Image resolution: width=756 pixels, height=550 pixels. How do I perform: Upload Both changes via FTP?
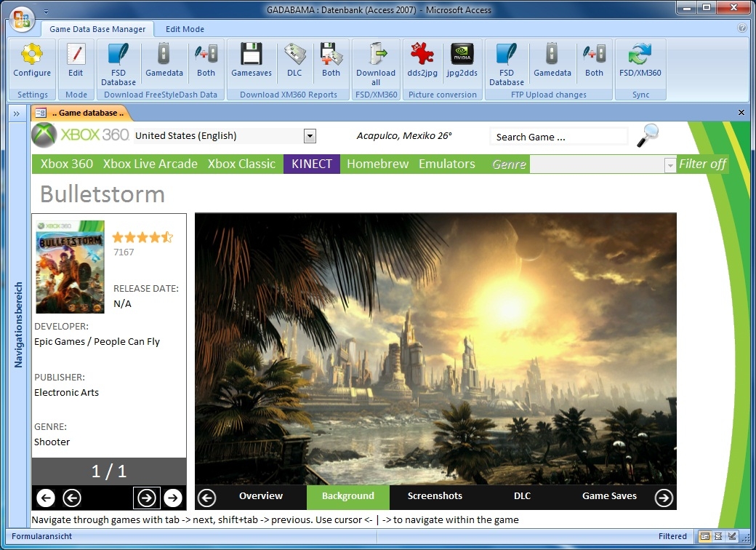click(x=594, y=60)
